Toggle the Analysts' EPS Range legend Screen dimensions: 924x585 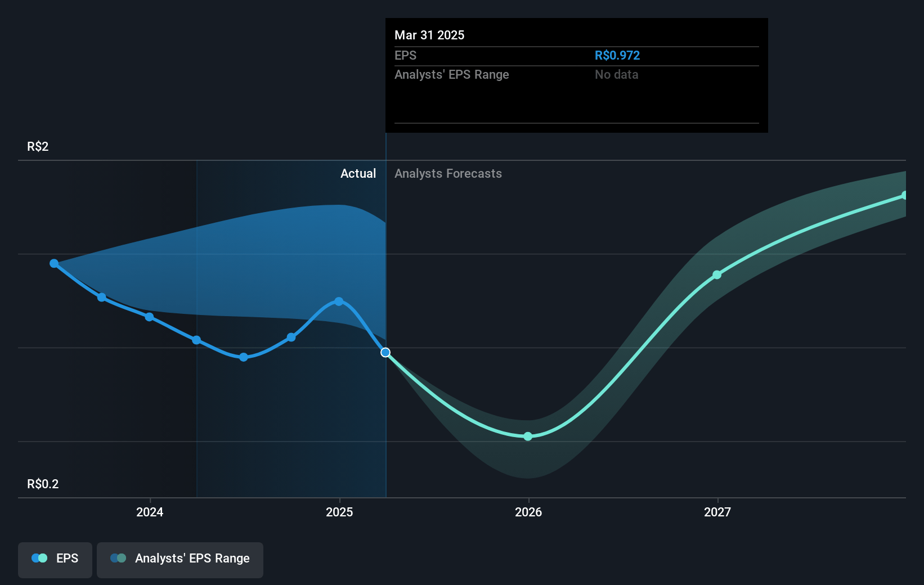(x=180, y=560)
